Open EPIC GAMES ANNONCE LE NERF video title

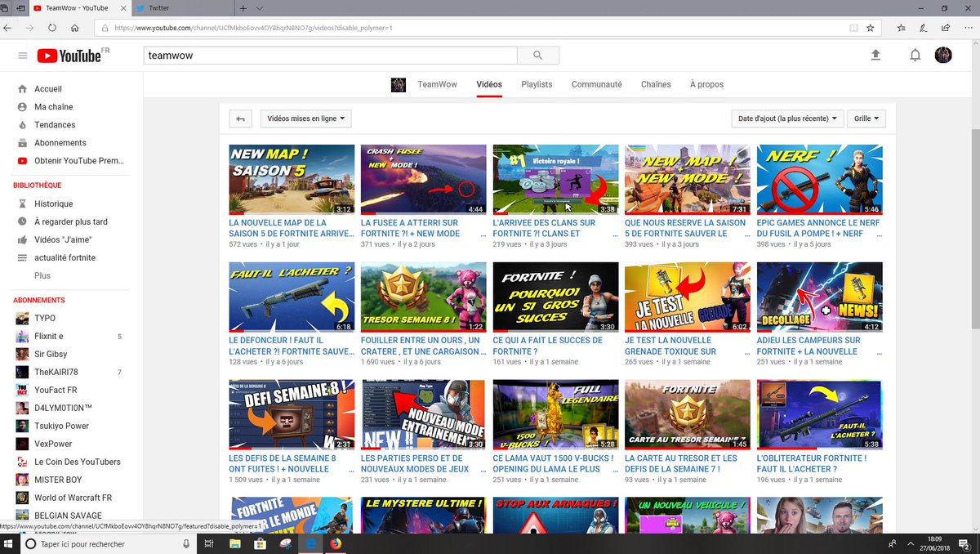point(818,228)
